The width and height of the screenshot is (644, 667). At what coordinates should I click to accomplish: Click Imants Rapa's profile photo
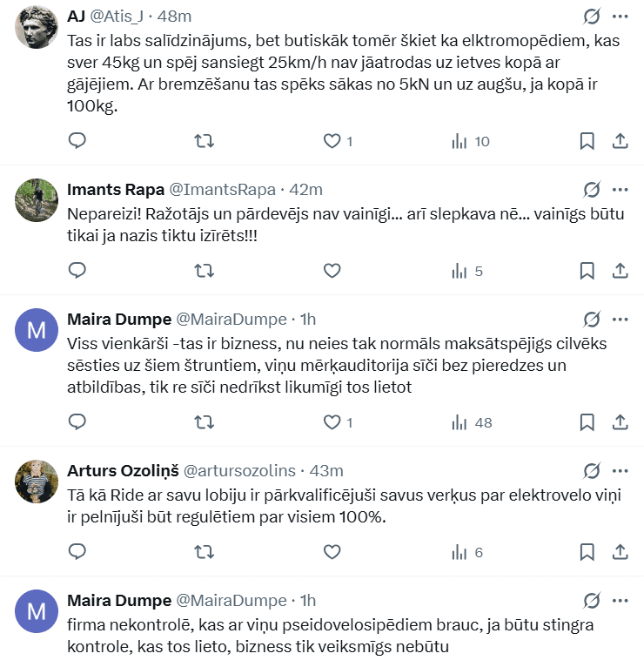(x=37, y=201)
